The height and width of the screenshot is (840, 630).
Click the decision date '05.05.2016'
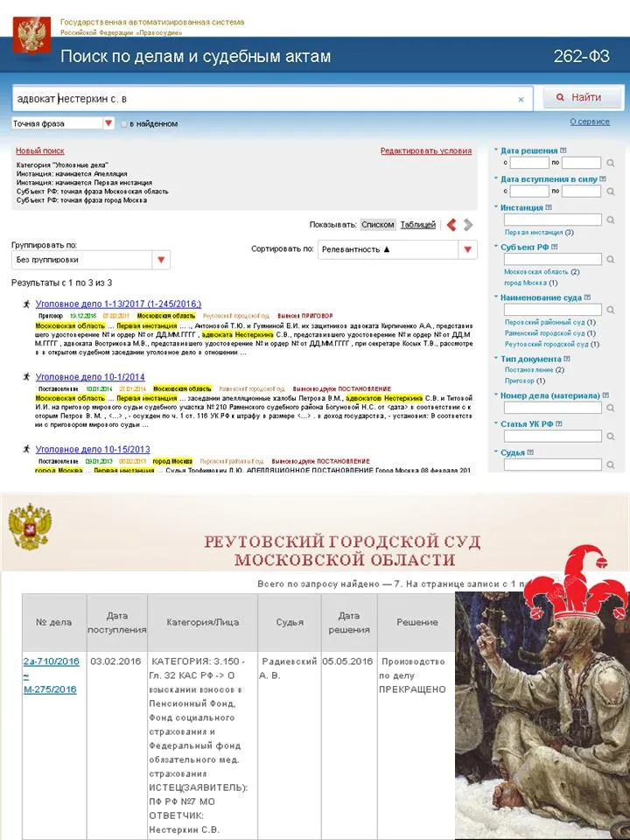click(x=347, y=661)
